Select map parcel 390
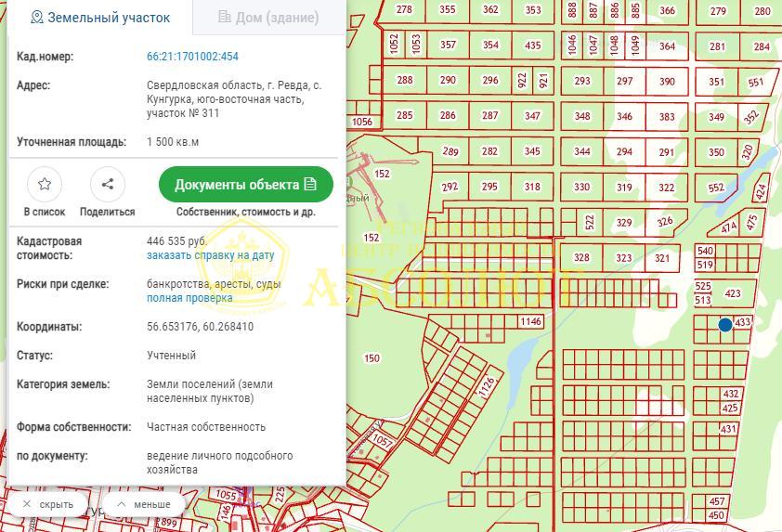The image size is (782, 532). click(x=667, y=82)
